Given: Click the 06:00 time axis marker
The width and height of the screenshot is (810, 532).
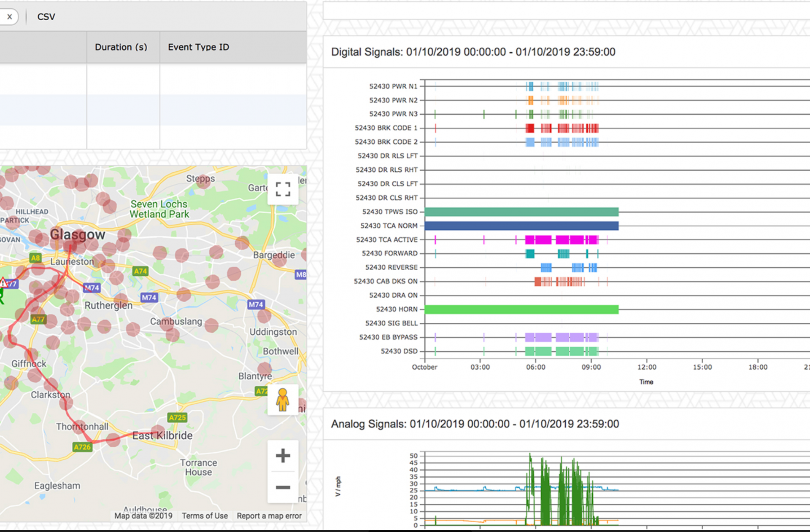Looking at the screenshot, I should point(535,367).
